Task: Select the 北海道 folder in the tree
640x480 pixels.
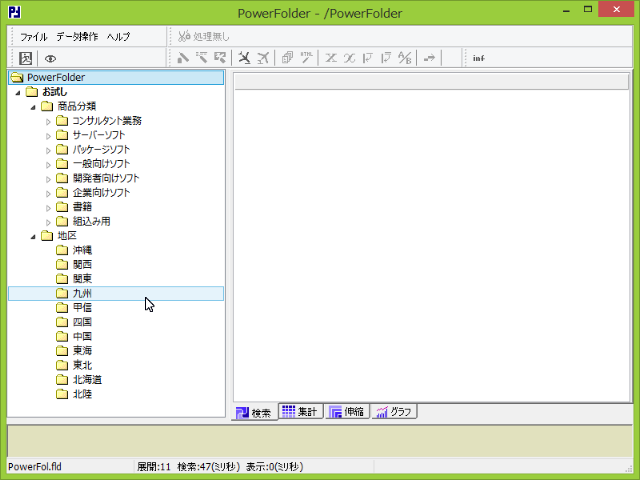Action: click(88, 380)
